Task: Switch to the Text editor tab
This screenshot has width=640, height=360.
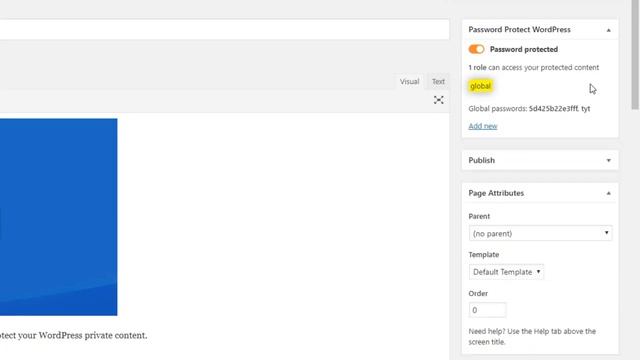Action: pos(438,81)
